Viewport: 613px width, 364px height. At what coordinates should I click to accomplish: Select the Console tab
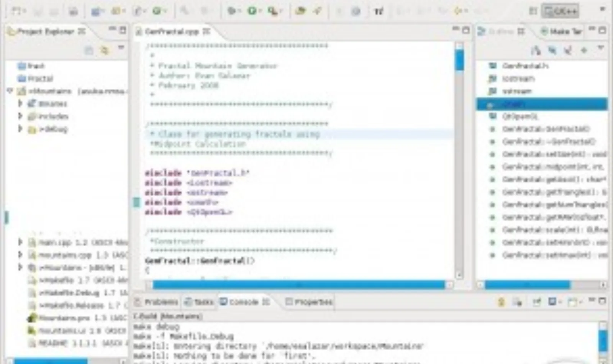pyautogui.click(x=244, y=302)
